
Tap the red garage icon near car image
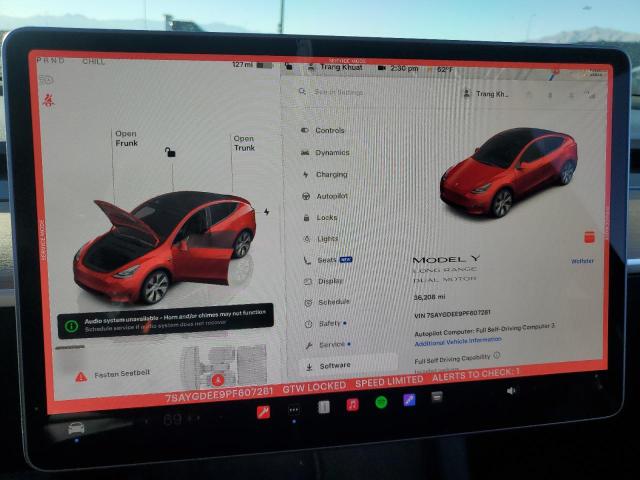(589, 237)
